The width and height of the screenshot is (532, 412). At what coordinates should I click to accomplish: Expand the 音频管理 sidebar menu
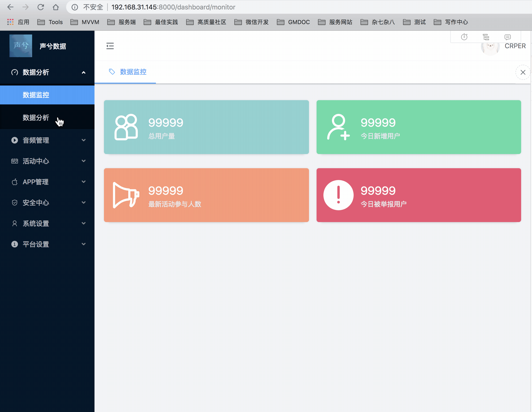[x=84, y=140]
